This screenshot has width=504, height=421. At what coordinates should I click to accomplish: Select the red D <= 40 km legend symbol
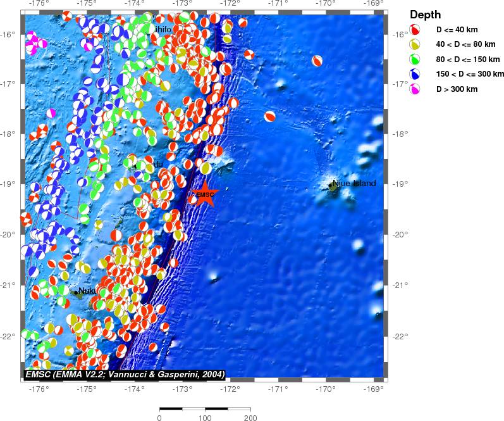pos(415,30)
